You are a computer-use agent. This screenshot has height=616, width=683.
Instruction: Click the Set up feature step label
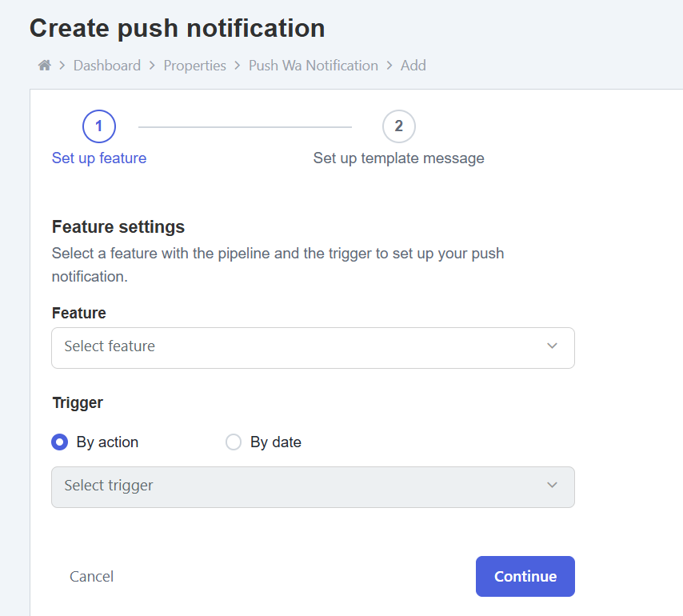click(99, 158)
